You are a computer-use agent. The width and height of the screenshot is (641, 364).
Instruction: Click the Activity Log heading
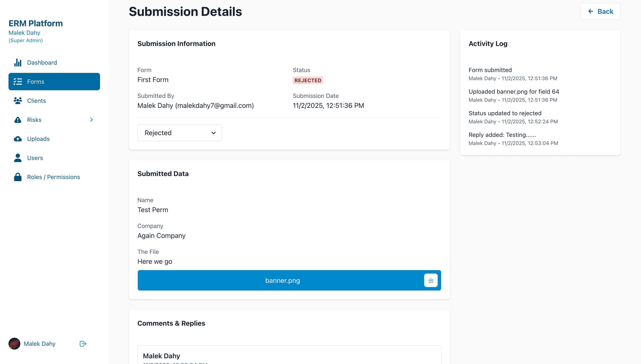pos(488,43)
